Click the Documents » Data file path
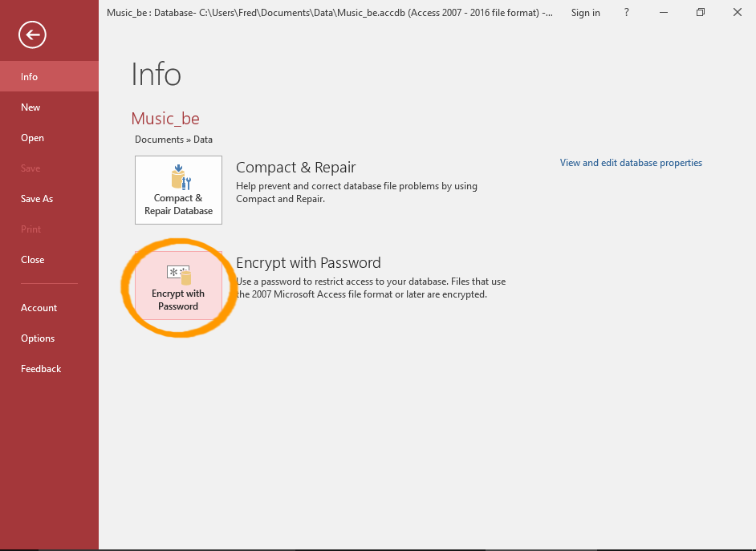756x551 pixels. pyautogui.click(x=173, y=140)
